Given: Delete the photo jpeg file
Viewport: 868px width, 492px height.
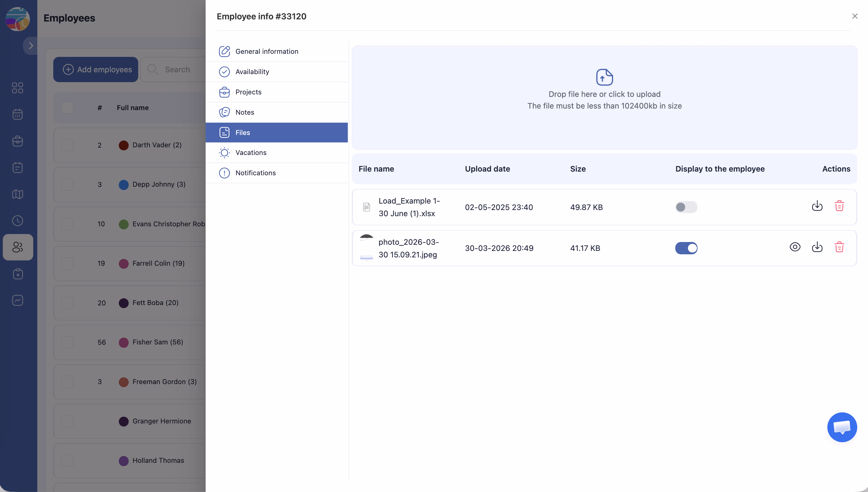Looking at the screenshot, I should [839, 247].
